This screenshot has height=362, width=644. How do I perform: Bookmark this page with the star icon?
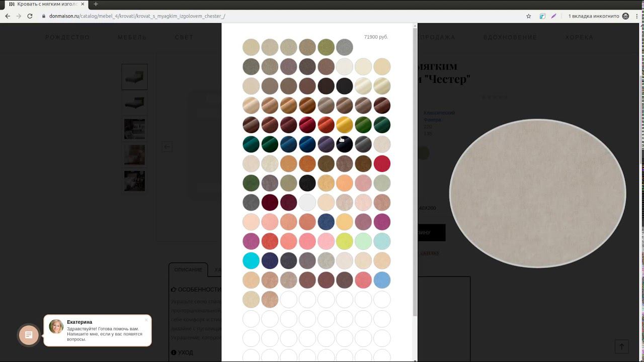point(528,16)
